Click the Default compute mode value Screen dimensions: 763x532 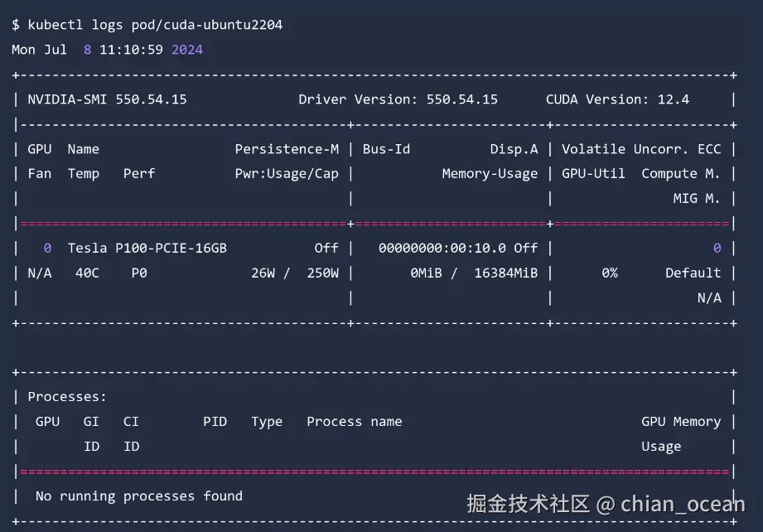click(x=693, y=273)
